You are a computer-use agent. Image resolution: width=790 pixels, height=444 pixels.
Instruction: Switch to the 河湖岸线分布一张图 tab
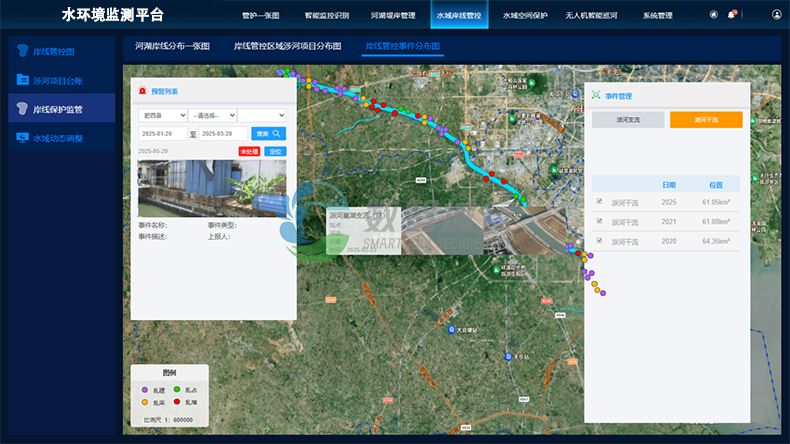172,47
